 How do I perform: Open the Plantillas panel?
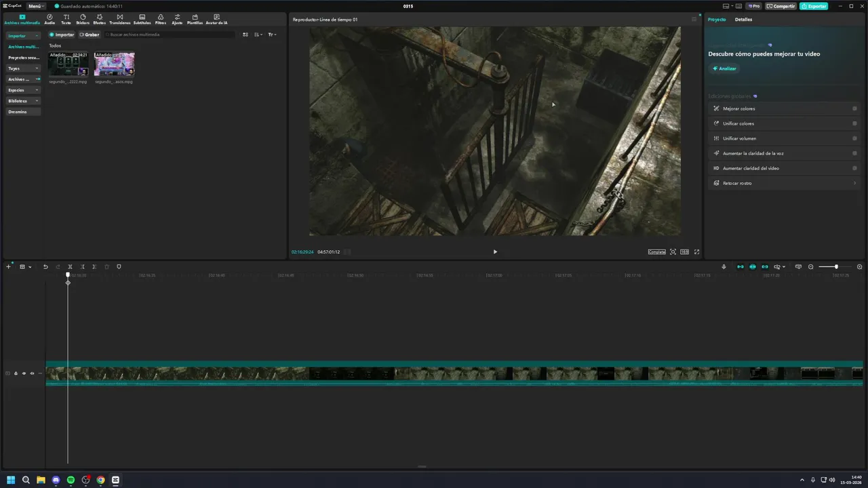click(195, 19)
